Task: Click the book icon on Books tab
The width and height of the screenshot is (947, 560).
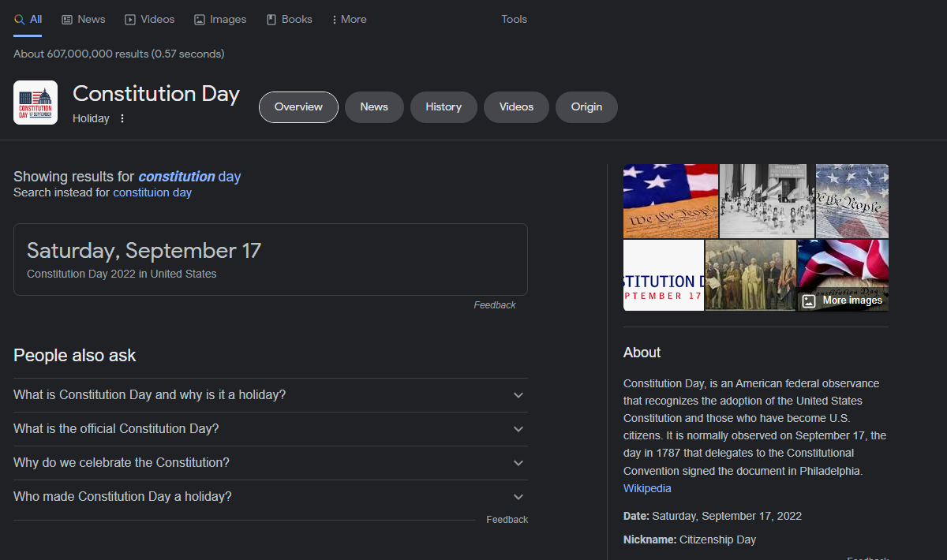Action: pyautogui.click(x=271, y=19)
